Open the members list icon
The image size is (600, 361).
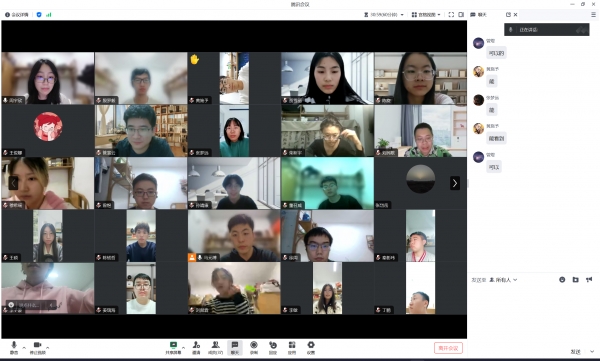215,347
